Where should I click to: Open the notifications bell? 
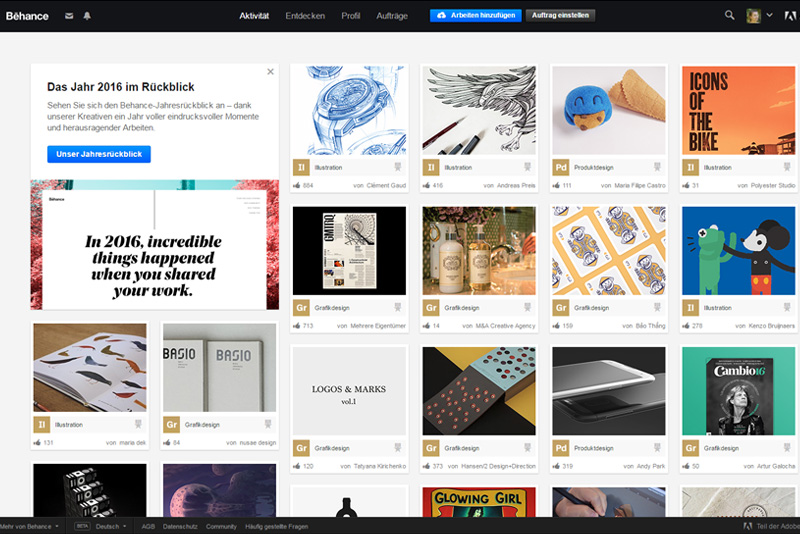point(87,16)
